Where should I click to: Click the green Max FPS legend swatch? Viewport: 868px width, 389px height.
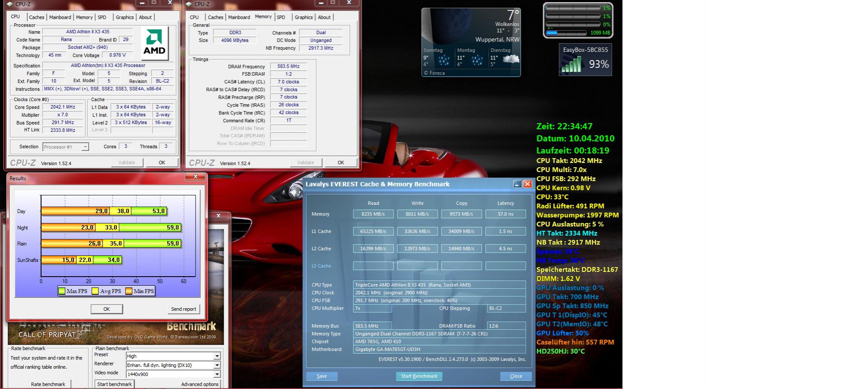[62, 291]
